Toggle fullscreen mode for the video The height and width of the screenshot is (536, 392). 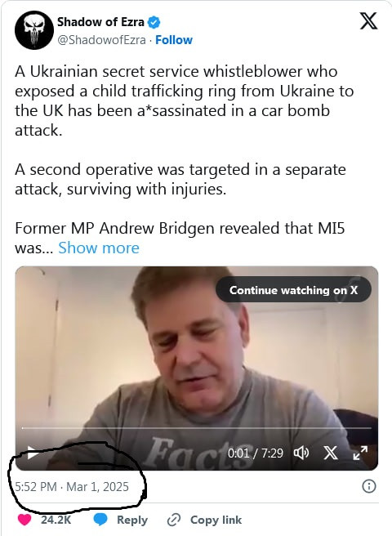coord(360,453)
